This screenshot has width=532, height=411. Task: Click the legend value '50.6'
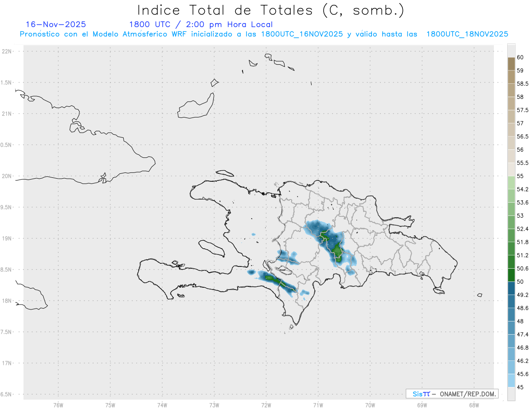coord(523,268)
